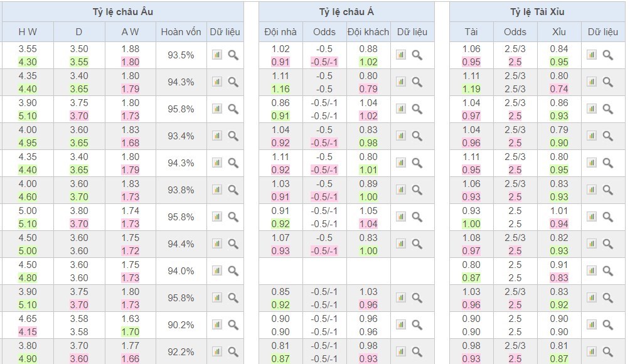The height and width of the screenshot is (364, 630).
Task: Click magnifier icon in first Tỷ lệ Tài Xỉu row
Action: [x=607, y=55]
